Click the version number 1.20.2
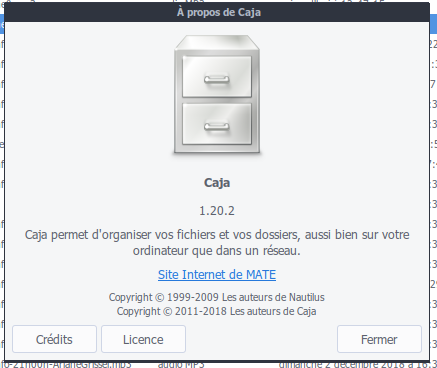 tap(217, 211)
